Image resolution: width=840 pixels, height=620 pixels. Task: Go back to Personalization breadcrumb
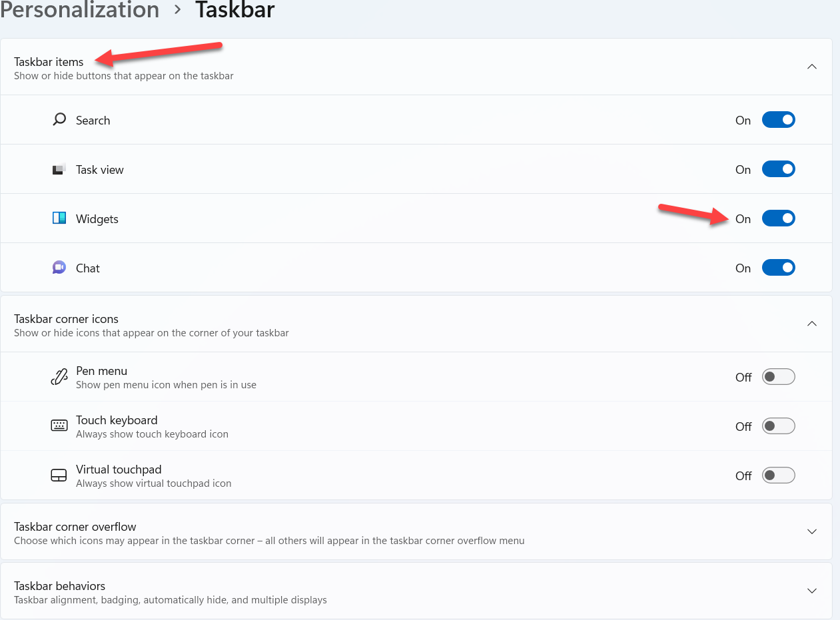point(80,10)
